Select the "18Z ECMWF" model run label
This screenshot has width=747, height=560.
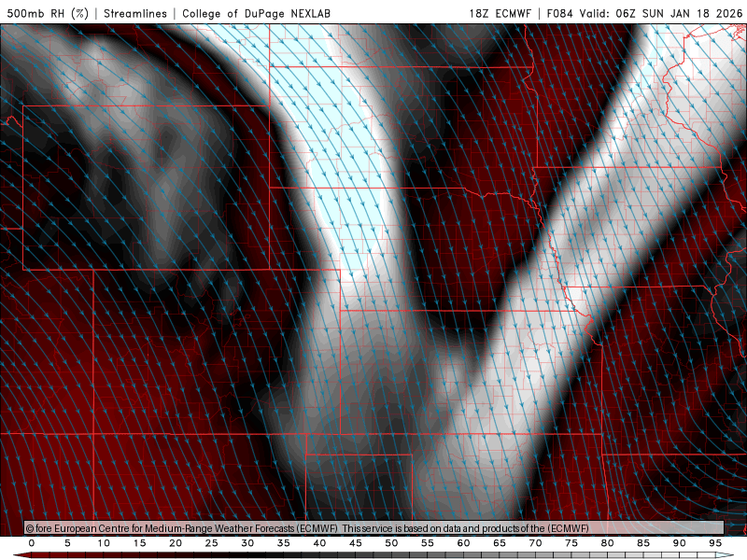coord(500,13)
